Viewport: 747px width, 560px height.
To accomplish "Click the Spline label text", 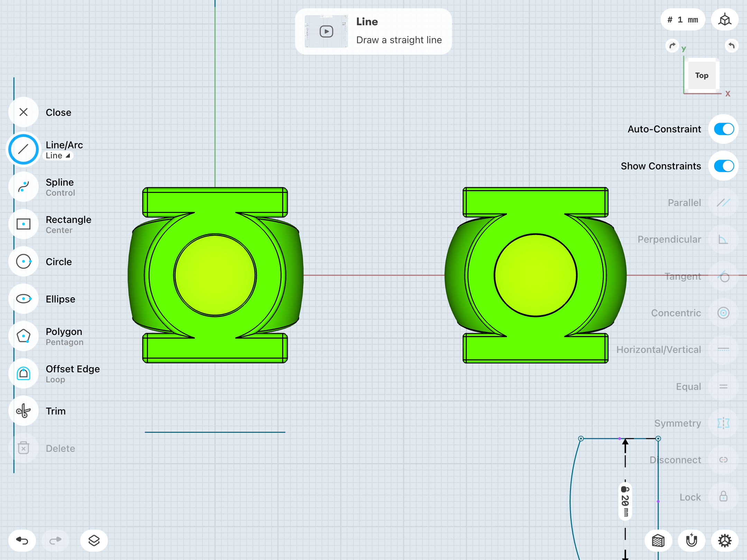I will (x=60, y=182).
